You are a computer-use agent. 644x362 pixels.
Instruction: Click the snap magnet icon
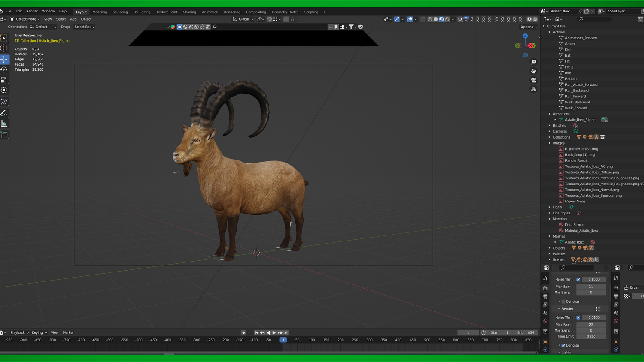point(270,19)
